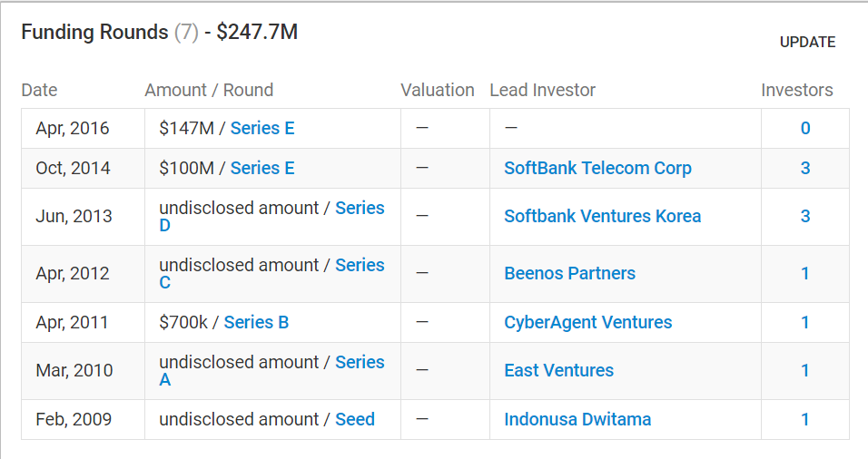
Task: Click investor count 3 for October 2014
Action: (x=805, y=169)
